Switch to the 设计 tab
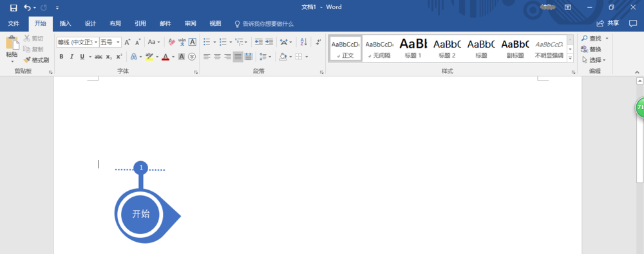644x254 pixels. coord(90,23)
